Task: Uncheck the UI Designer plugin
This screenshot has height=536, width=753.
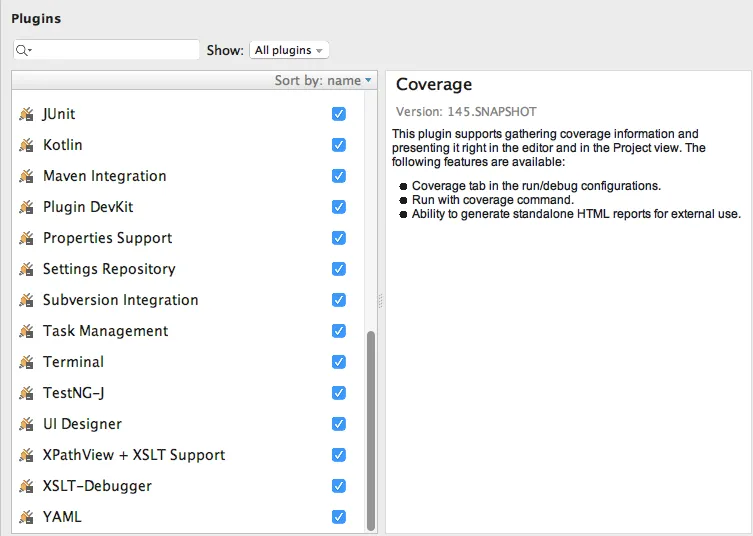Action: pos(339,424)
